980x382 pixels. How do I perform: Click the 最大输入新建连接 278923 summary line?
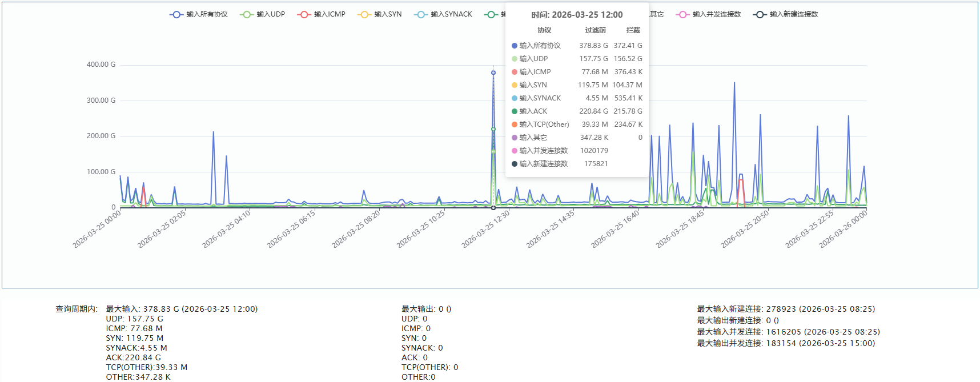pyautogui.click(x=785, y=309)
